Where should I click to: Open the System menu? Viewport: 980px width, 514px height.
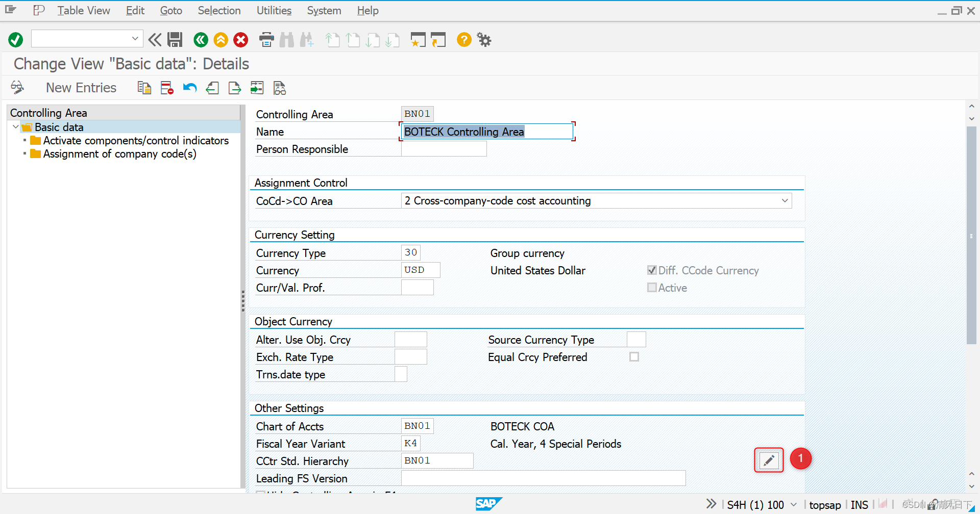point(324,11)
